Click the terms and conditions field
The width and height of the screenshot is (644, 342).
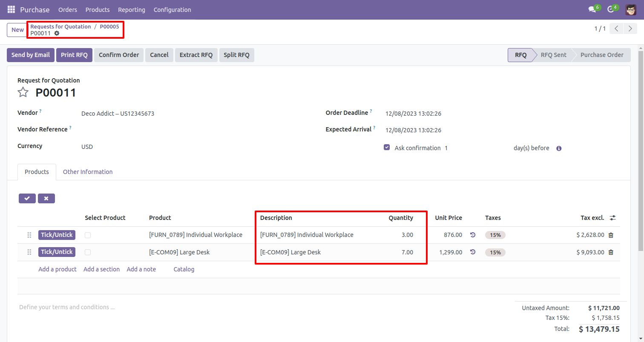click(264, 307)
